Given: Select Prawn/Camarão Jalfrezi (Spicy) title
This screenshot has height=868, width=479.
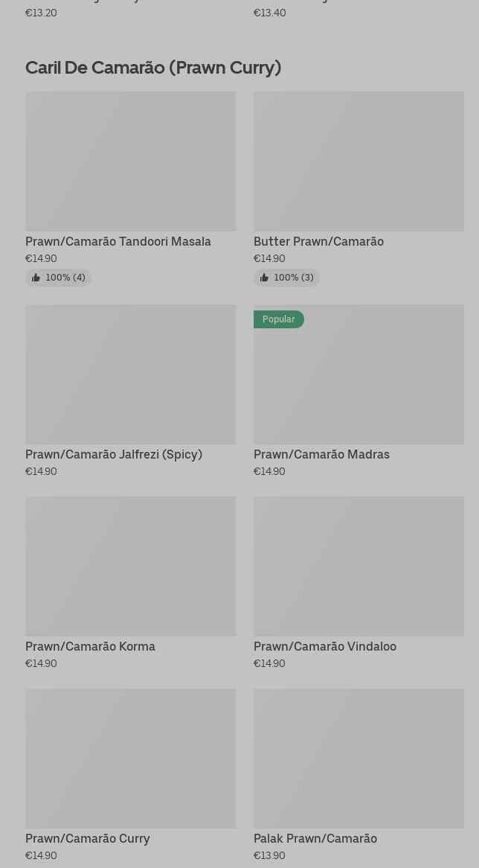Looking at the screenshot, I should point(114,455).
